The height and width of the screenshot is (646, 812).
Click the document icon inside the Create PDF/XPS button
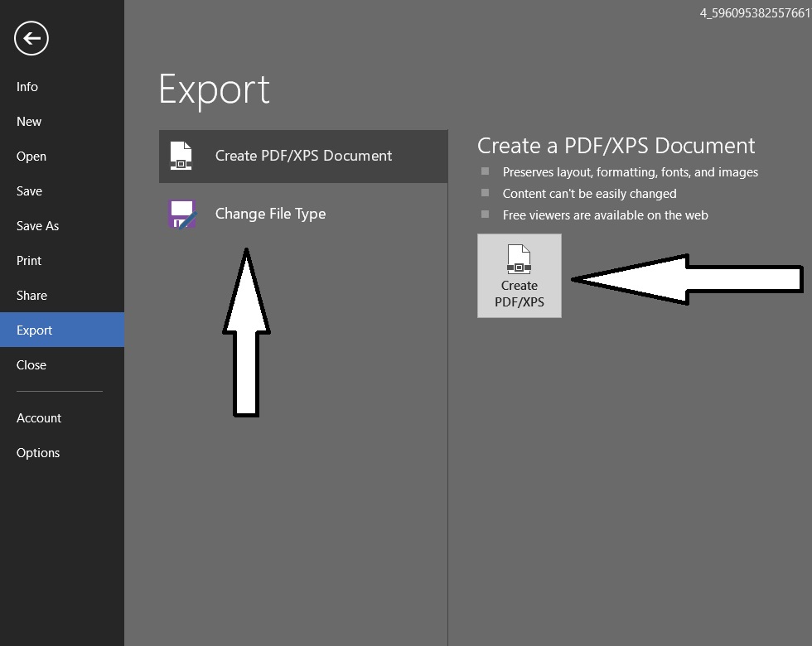pyautogui.click(x=519, y=259)
